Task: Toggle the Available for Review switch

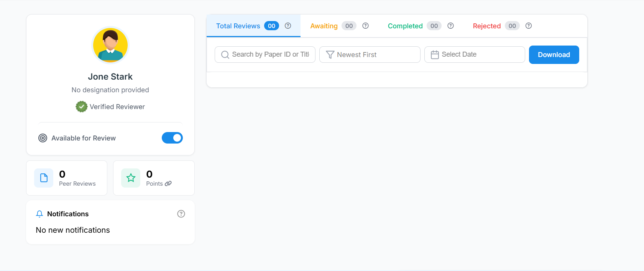Action: point(172,138)
